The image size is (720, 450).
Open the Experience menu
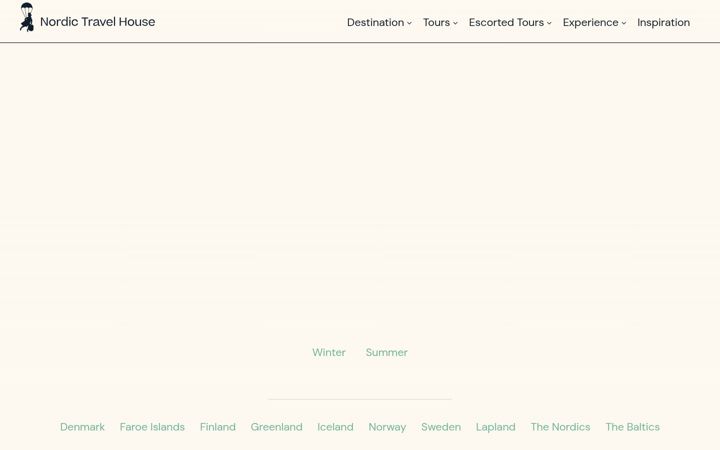[591, 22]
